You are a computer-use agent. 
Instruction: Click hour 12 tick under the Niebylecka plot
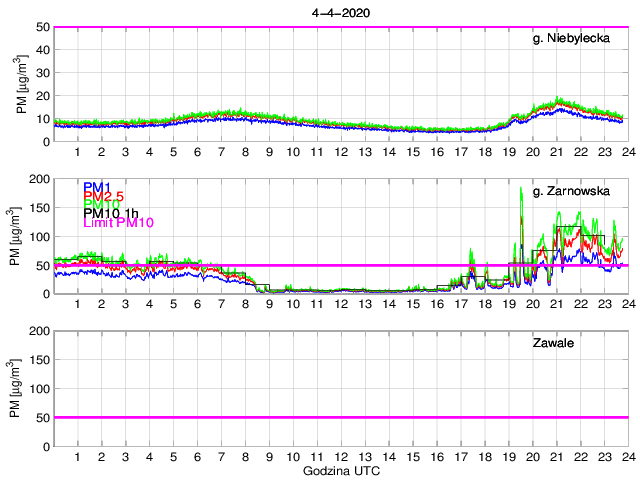pos(341,152)
